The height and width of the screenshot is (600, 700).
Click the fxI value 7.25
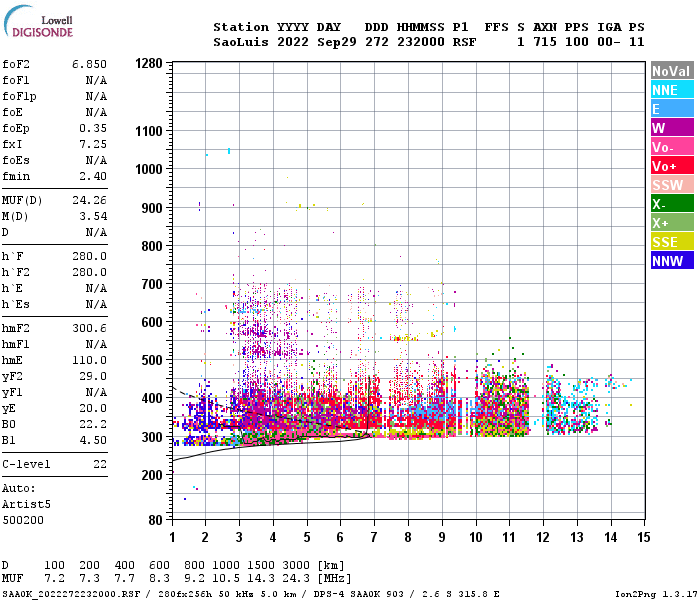coord(93,144)
